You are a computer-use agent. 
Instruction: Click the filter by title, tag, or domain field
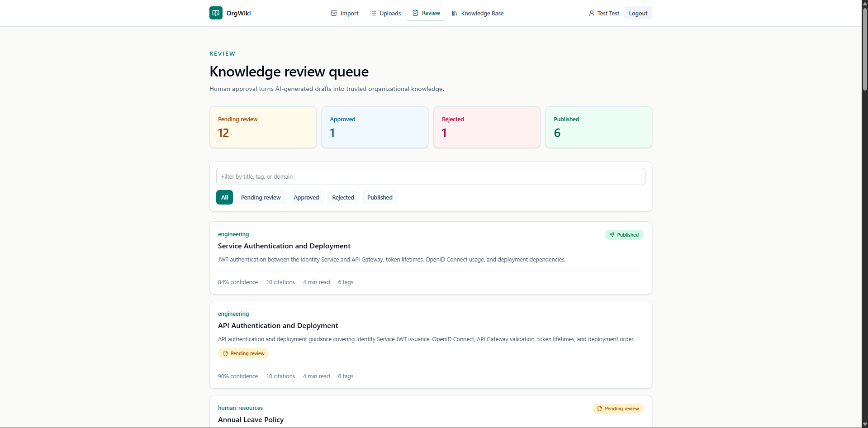tap(431, 176)
